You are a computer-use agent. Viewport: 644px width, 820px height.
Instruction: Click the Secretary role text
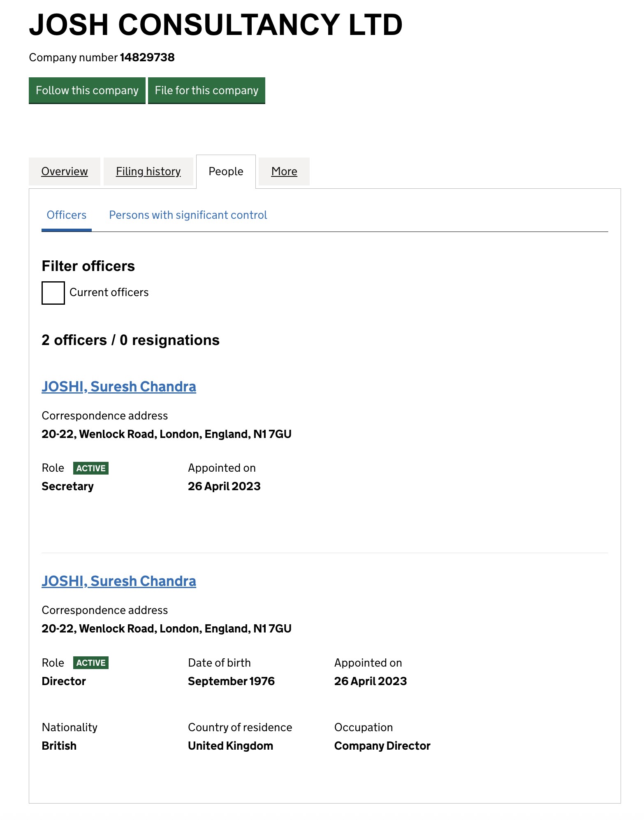click(x=68, y=486)
